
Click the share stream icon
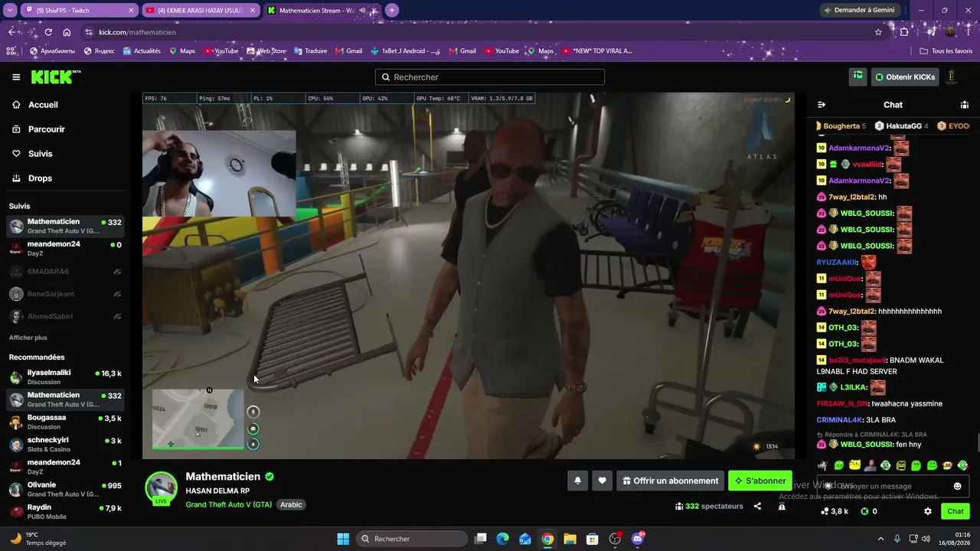point(757,506)
